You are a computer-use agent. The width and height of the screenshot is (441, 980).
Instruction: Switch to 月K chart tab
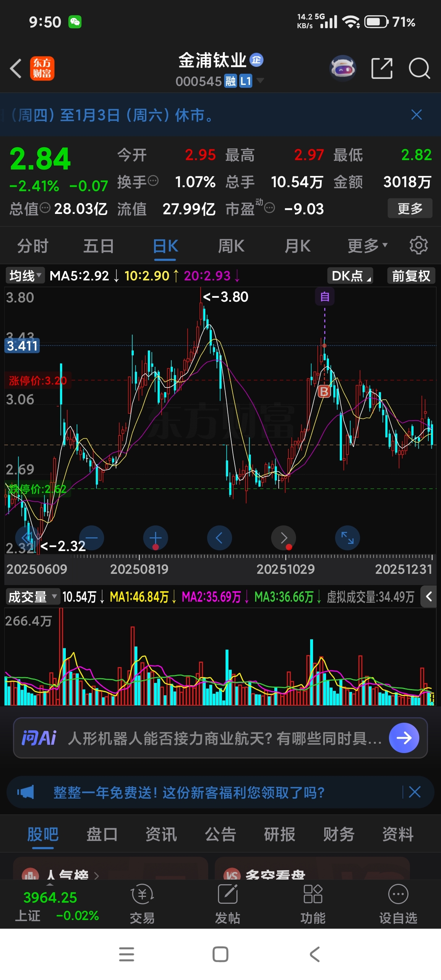(297, 246)
